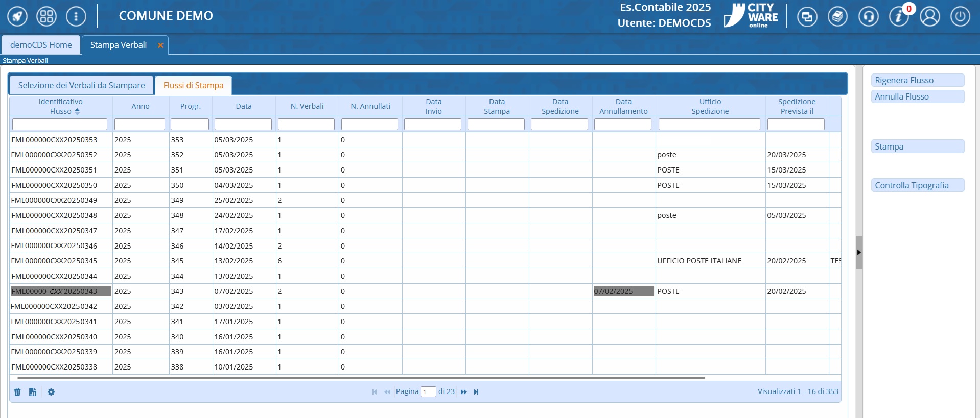Sort by Identificativo Flusso column header
Screen dimensions: 980x418
60,106
